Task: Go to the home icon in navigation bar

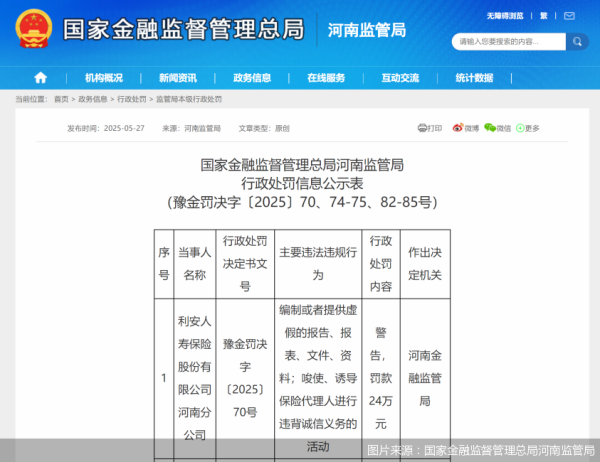Action: point(41,78)
